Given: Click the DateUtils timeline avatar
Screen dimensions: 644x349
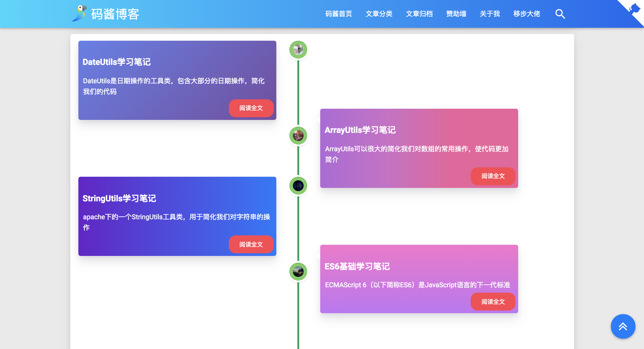Looking at the screenshot, I should coord(298,50).
